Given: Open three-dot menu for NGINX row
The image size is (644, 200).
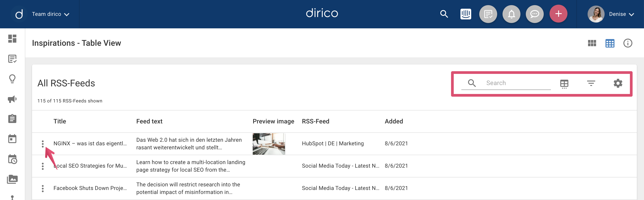Looking at the screenshot, I should [x=43, y=144].
